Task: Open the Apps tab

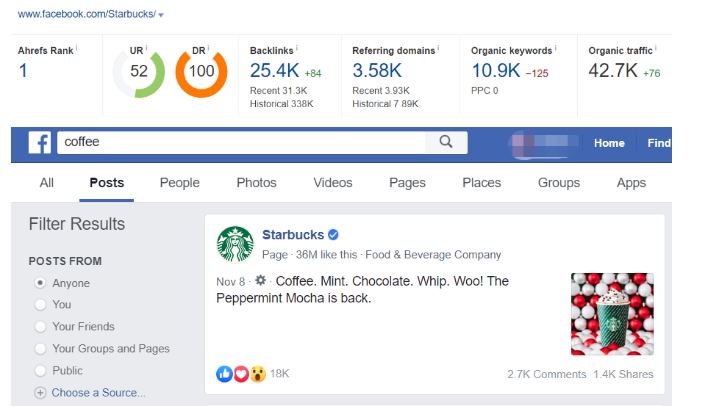Action: tap(631, 183)
